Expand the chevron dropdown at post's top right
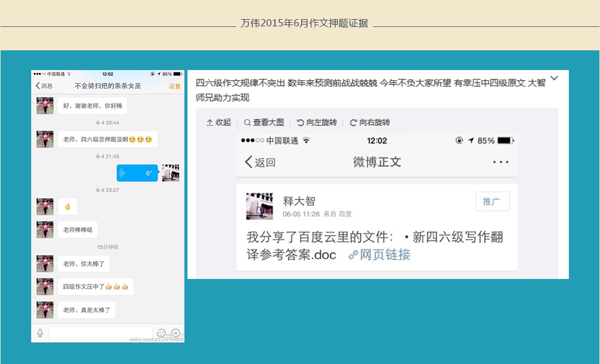The width and height of the screenshot is (600, 364). 554,78
